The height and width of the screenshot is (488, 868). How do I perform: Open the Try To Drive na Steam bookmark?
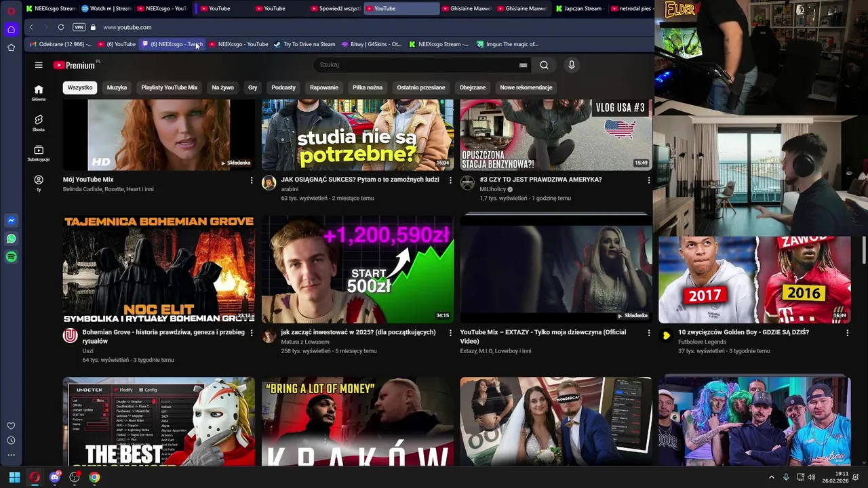click(x=304, y=44)
